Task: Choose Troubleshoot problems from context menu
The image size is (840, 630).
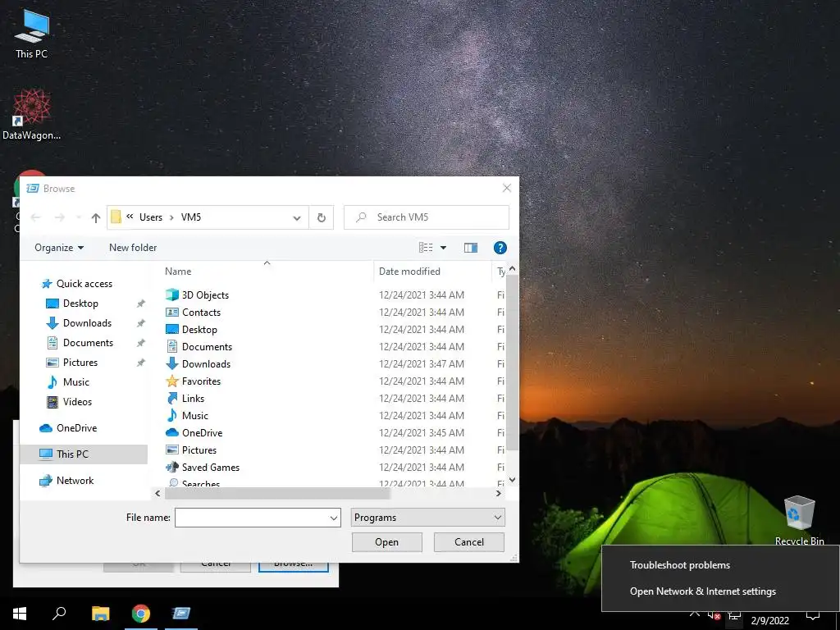Action: tap(680, 565)
